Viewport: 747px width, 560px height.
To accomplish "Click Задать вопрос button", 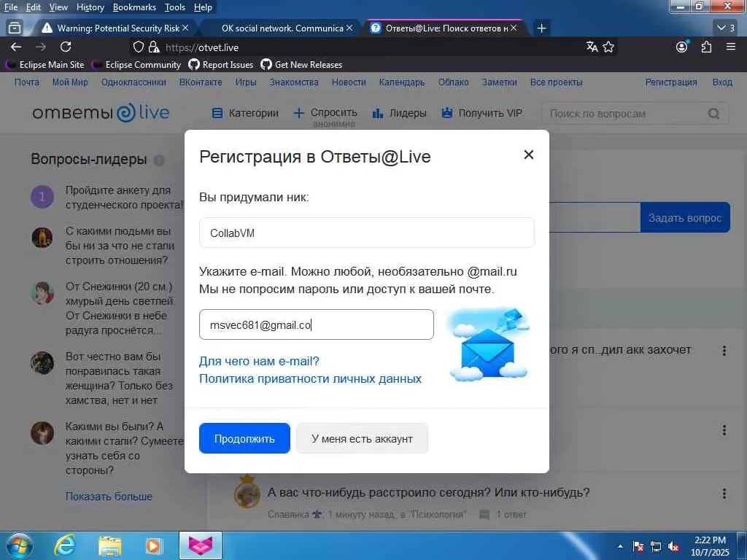I will [x=685, y=217].
